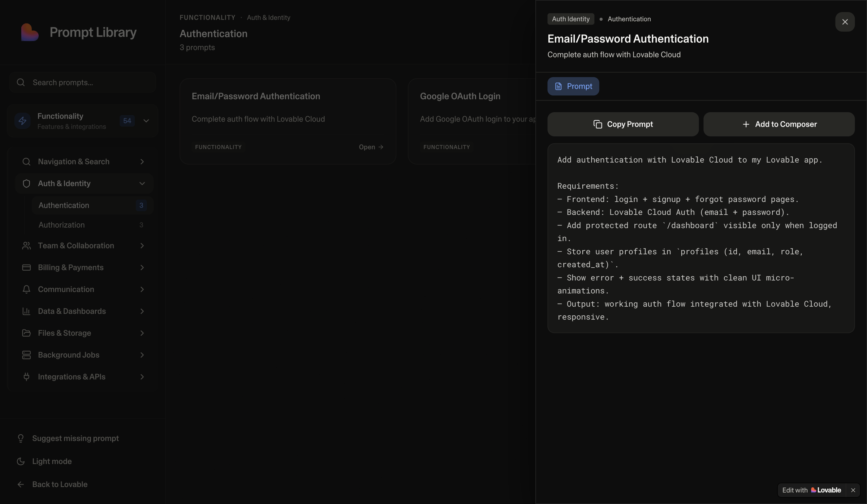Click the lightbulb icon for suggestions

(21, 438)
